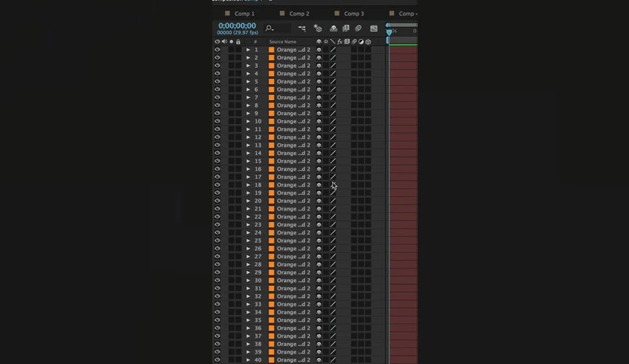Hide layer 22 with its eye toggle
Image resolution: width=629 pixels, height=364 pixels.
tap(217, 217)
